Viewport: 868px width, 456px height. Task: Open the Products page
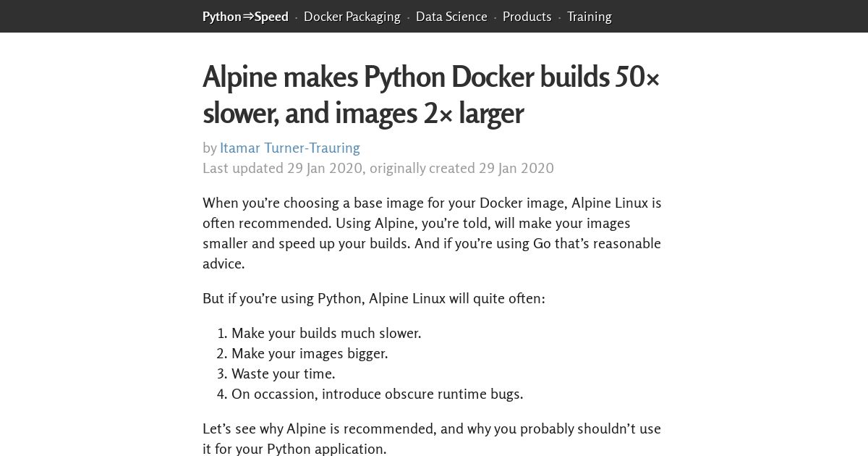coord(527,17)
